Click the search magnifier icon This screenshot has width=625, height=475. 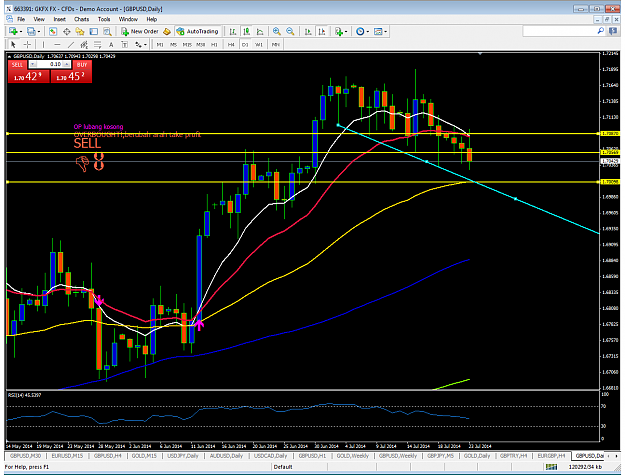[601, 31]
